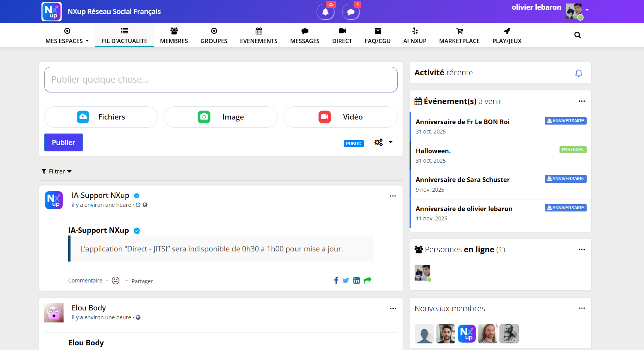Open the Filtrer dropdown
This screenshot has height=350, width=644.
tap(57, 172)
